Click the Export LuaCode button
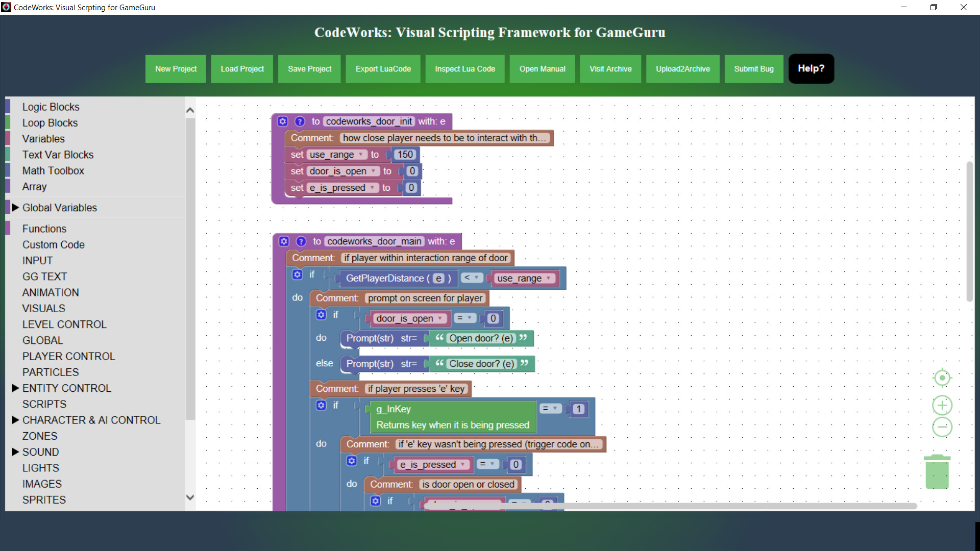This screenshot has height=551, width=980. pyautogui.click(x=383, y=68)
